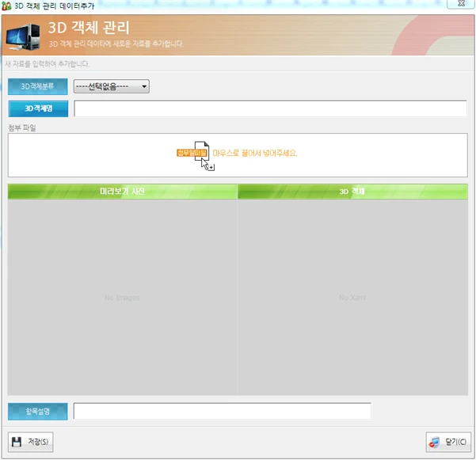Viewport: 476px width, 460px height.
Task: Click the floppy disk save icon
Action: [x=17, y=442]
